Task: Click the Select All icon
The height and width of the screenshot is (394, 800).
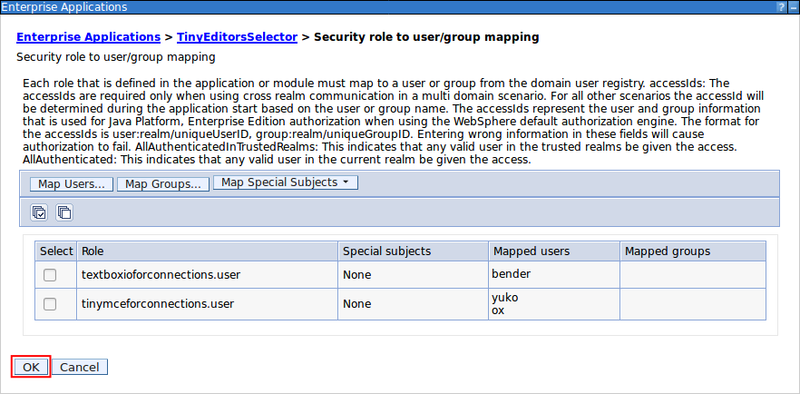Action: (39, 212)
